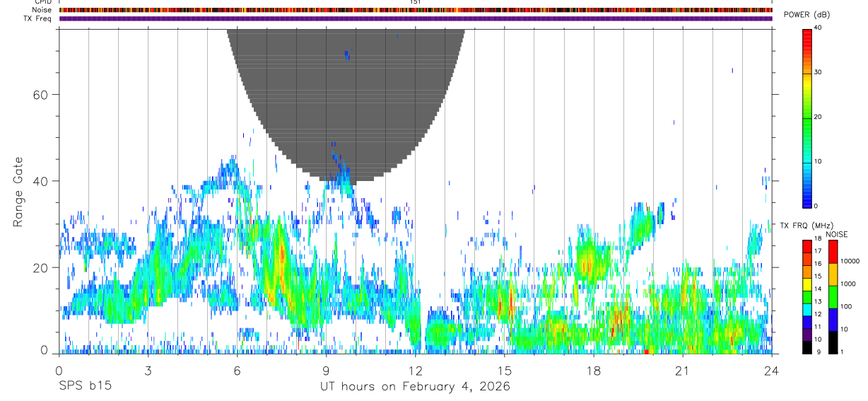Select the 15 tick on the TX FRQ legend
The image size is (868, 401).
(x=819, y=276)
